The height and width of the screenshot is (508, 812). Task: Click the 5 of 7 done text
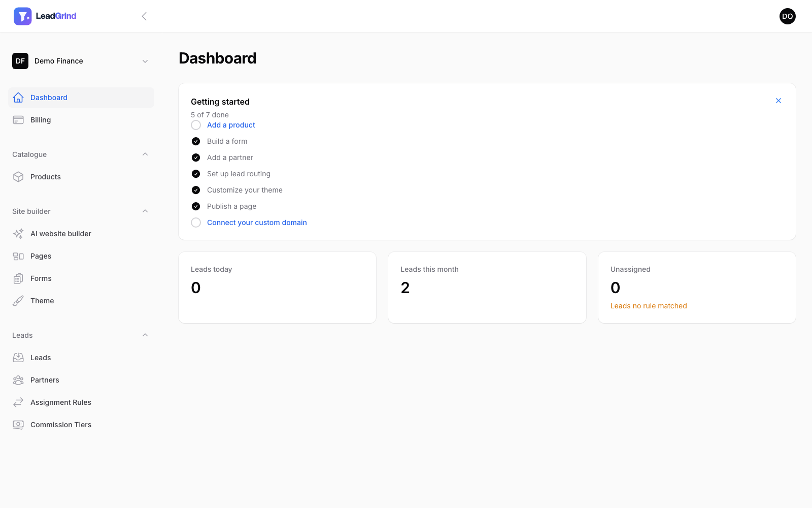pyautogui.click(x=210, y=115)
